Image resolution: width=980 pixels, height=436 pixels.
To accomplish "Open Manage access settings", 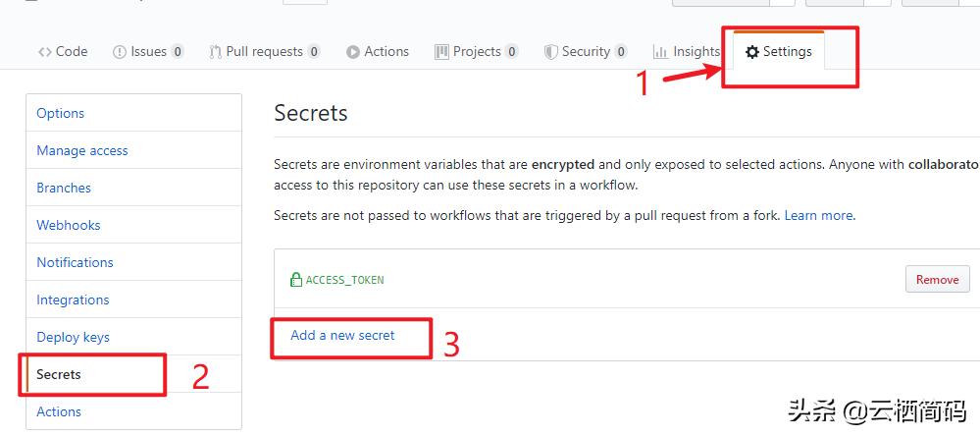I will click(x=82, y=150).
